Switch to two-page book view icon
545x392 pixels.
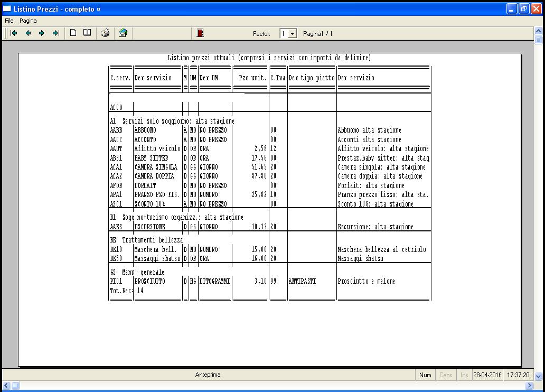tap(87, 33)
